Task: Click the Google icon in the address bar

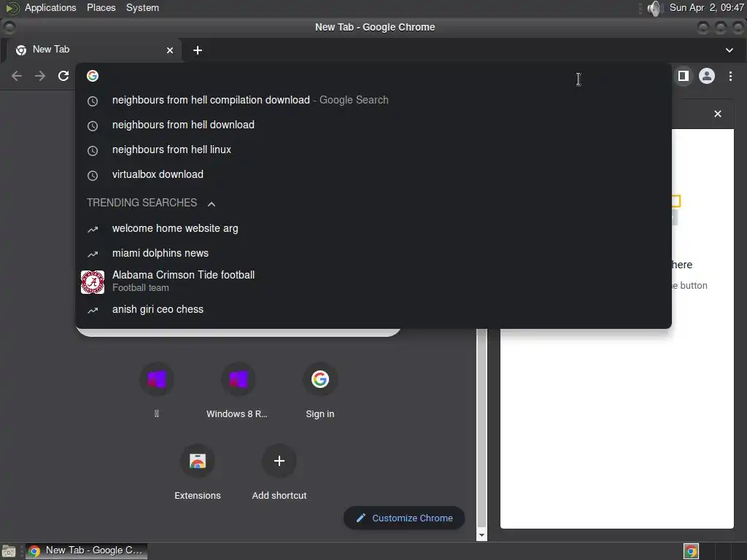Action: pos(93,76)
